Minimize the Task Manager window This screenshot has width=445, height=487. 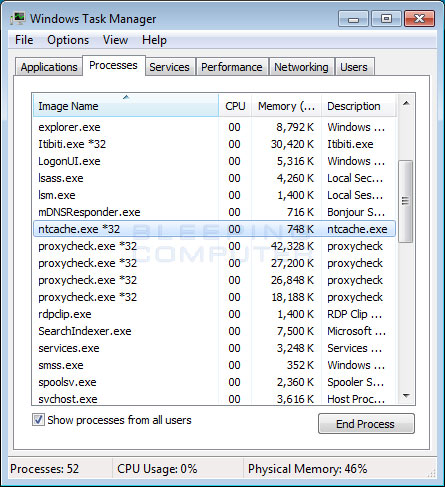point(353,19)
